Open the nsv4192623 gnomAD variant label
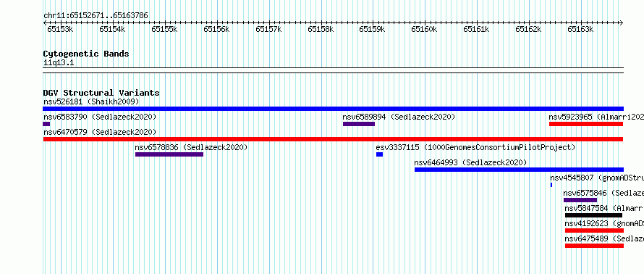This screenshot has height=274, width=644. [604, 223]
